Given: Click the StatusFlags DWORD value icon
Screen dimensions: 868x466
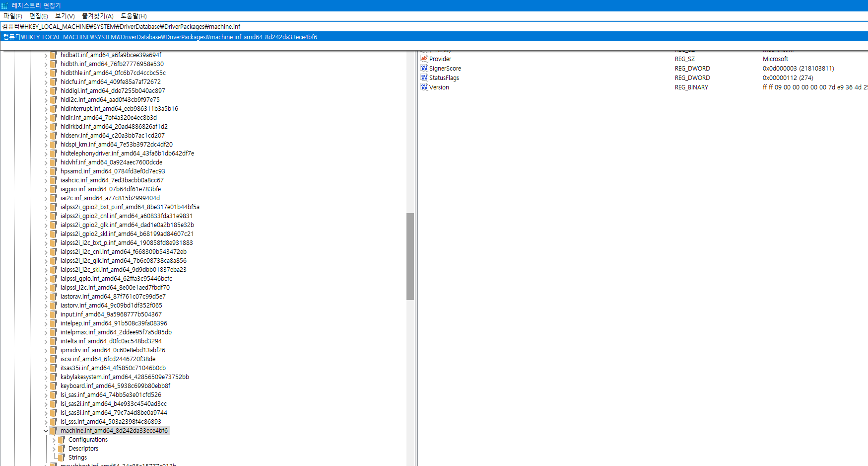Looking at the screenshot, I should point(424,78).
